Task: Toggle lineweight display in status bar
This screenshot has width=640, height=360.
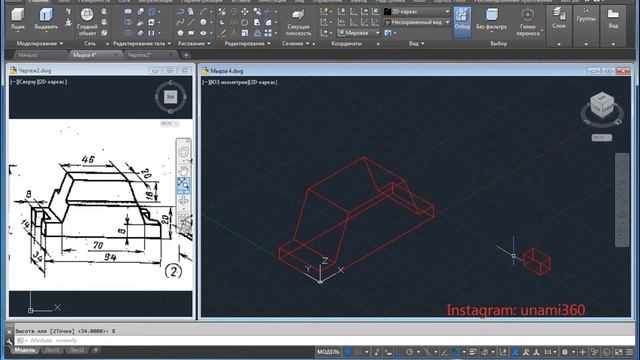Action: [473, 352]
